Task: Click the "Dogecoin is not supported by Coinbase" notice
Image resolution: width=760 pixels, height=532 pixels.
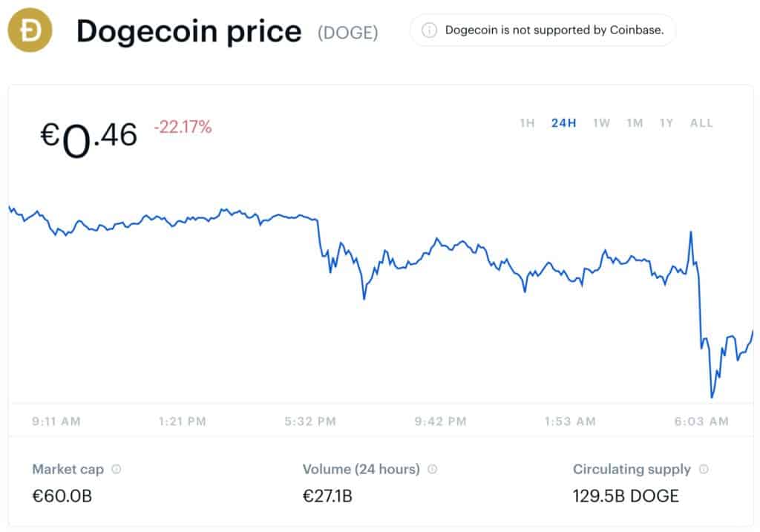Action: pos(543,30)
